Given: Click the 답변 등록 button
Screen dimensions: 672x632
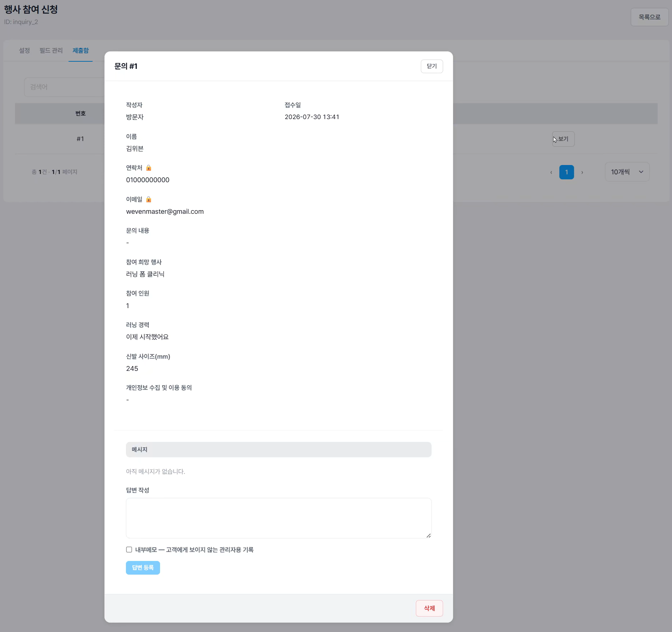Looking at the screenshot, I should click(x=143, y=567).
